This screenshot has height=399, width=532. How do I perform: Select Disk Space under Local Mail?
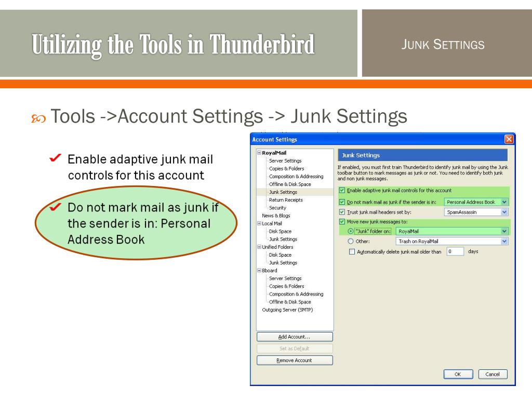(280, 231)
